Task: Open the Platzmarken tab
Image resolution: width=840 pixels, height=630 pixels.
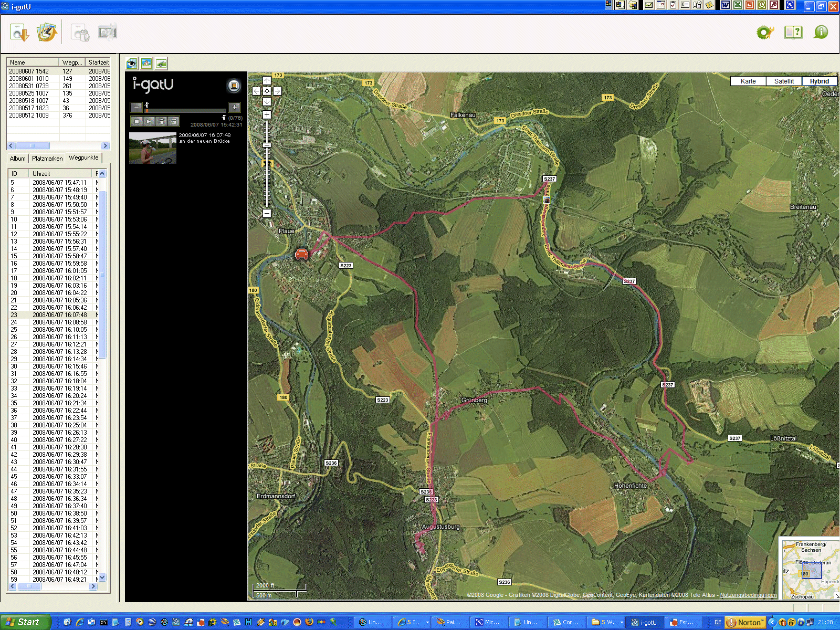Action: pyautogui.click(x=47, y=158)
